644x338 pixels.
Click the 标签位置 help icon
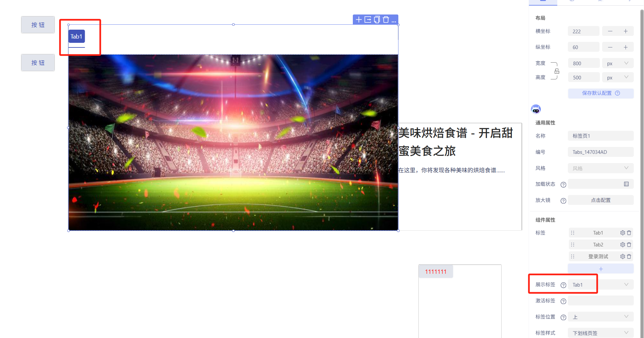[563, 317]
